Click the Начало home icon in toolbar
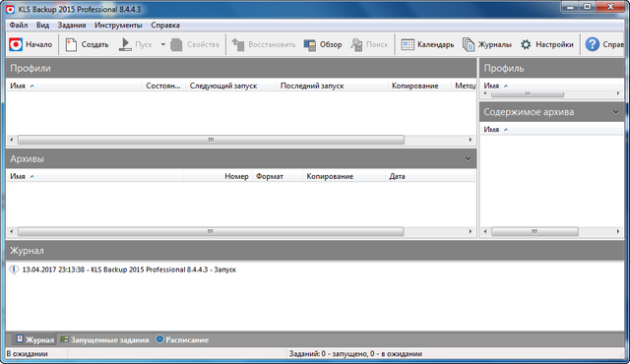The height and width of the screenshot is (364, 630). (x=16, y=44)
